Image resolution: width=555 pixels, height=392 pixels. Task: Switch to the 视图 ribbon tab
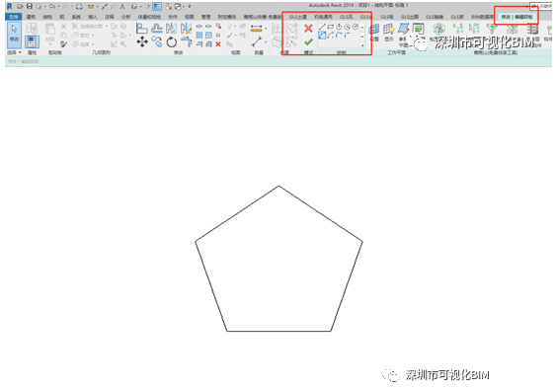click(x=190, y=17)
